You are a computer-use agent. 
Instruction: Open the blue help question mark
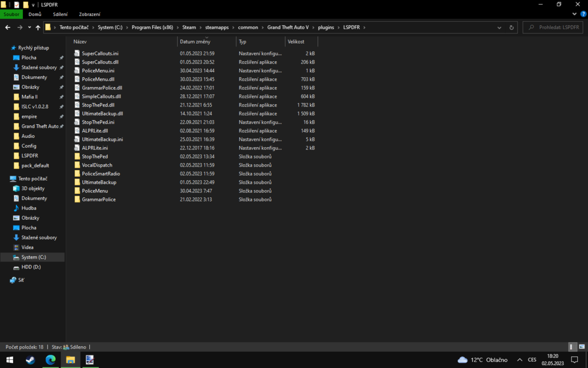583,14
